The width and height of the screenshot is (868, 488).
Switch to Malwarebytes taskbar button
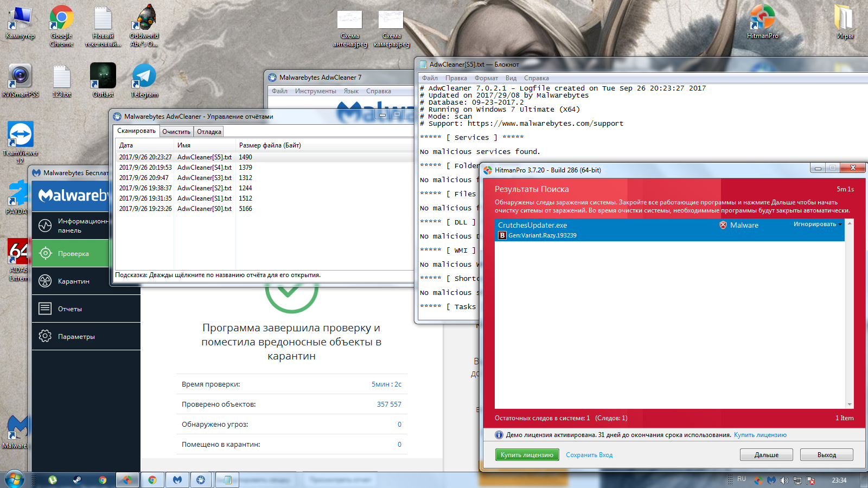177,480
